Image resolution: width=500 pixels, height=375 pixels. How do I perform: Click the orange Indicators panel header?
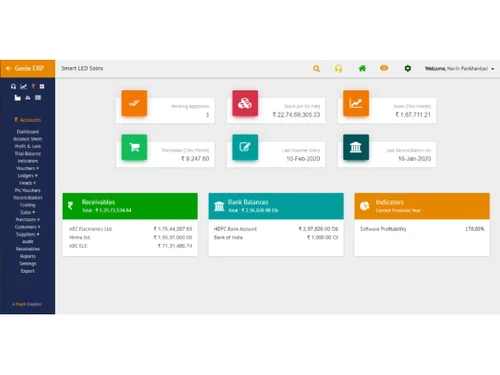(x=422, y=206)
